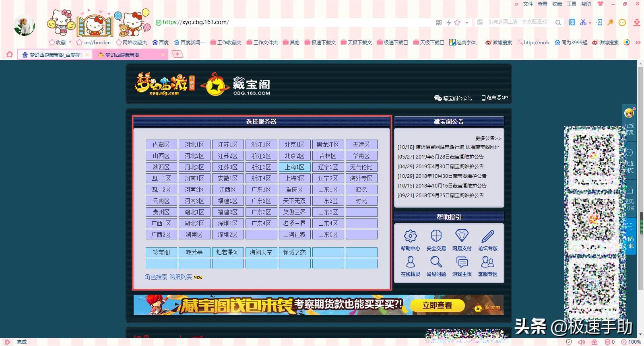Open the Game Homepage chat icon
Image resolution: width=644 pixels, height=346 pixels.
(x=462, y=262)
